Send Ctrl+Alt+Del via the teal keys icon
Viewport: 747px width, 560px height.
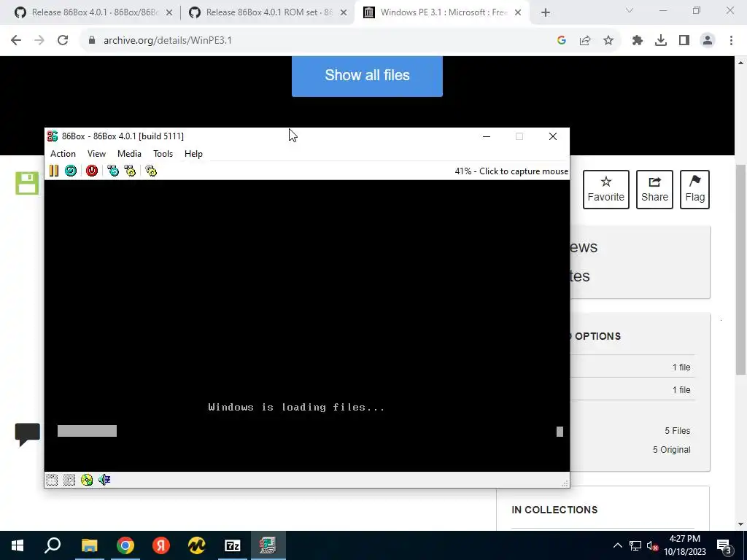pos(113,171)
